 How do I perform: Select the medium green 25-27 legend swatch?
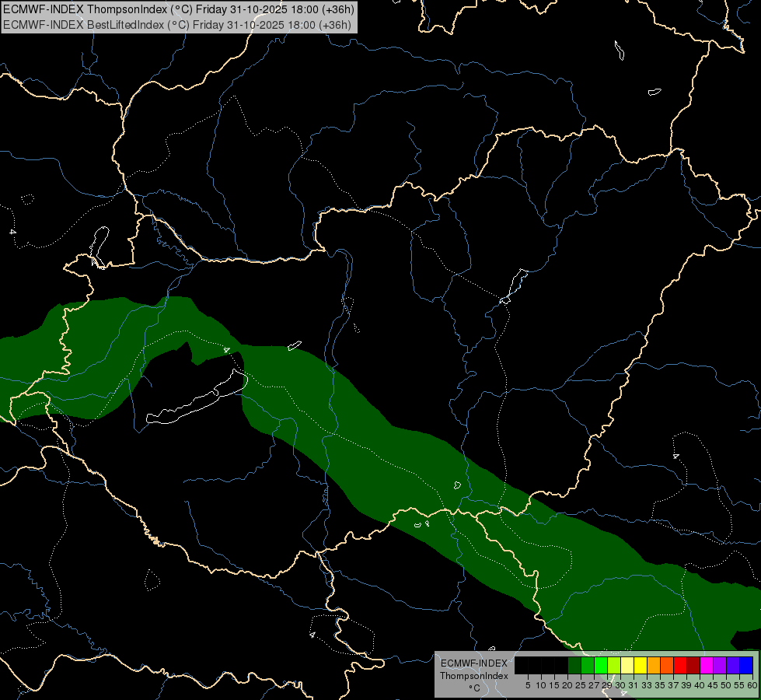[588, 665]
